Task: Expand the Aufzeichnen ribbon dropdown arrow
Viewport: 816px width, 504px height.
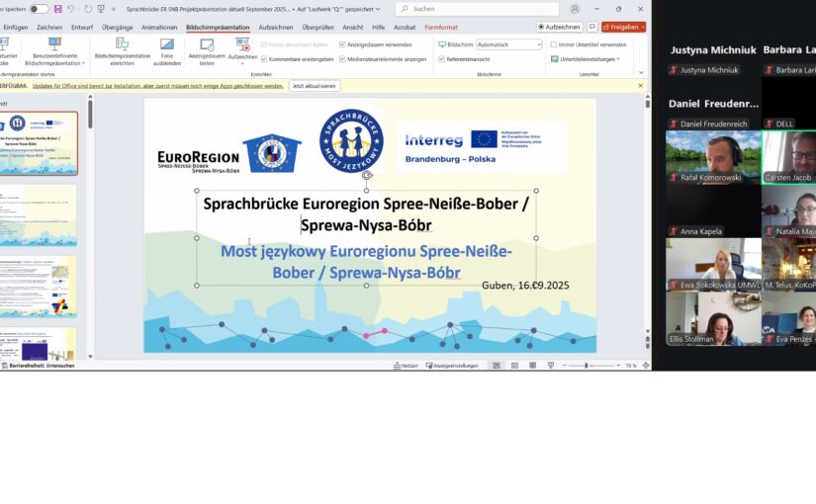Action: click(x=242, y=64)
